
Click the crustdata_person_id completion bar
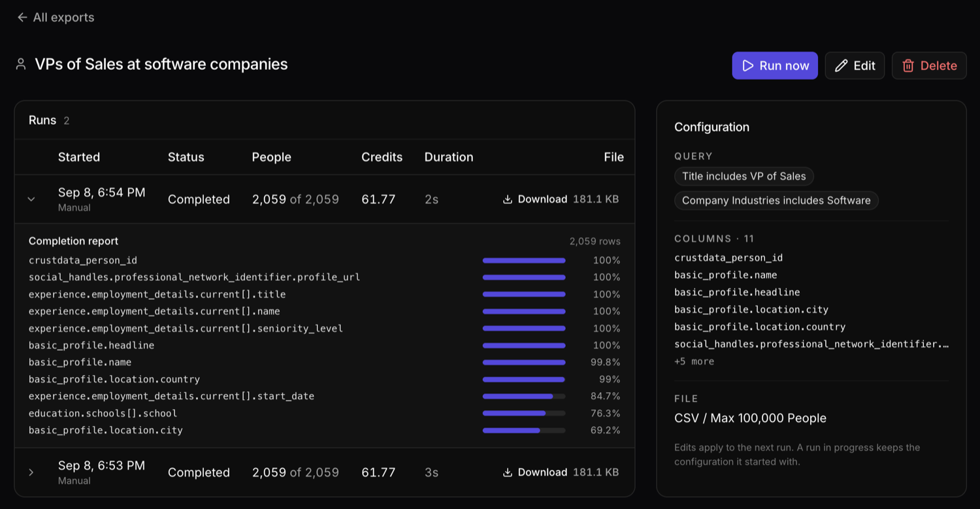pyautogui.click(x=524, y=260)
